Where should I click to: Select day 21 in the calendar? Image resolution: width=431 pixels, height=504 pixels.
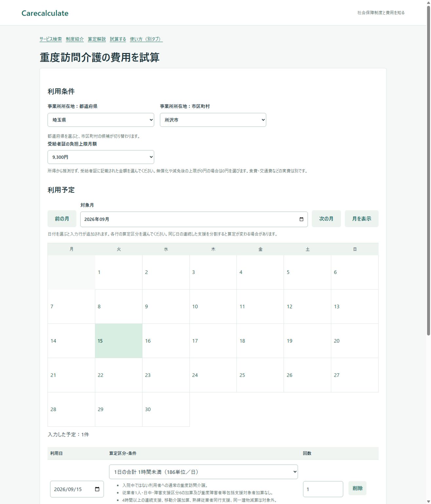(71, 375)
